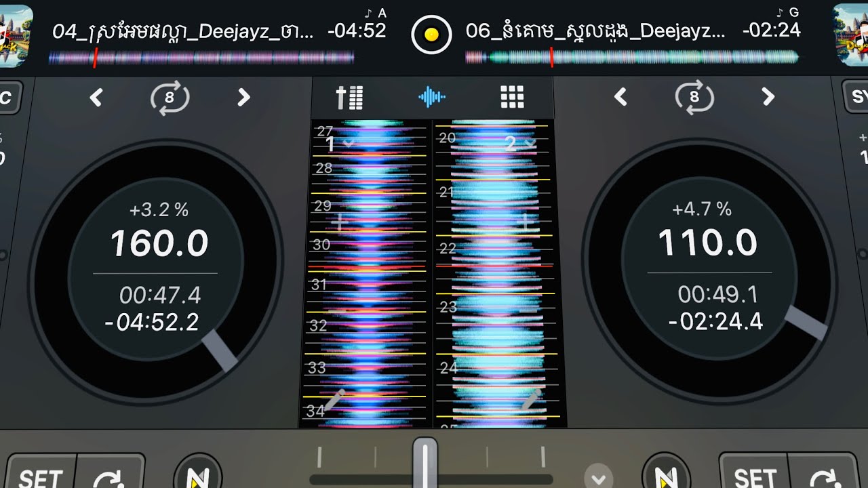This screenshot has height=488, width=868.
Task: Seek within the left track overview waveform
Action: click(x=201, y=58)
